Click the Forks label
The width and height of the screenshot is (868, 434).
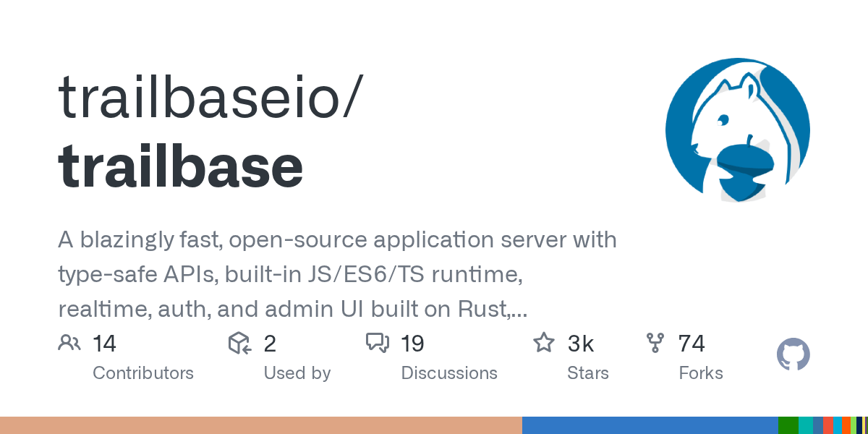coord(701,373)
